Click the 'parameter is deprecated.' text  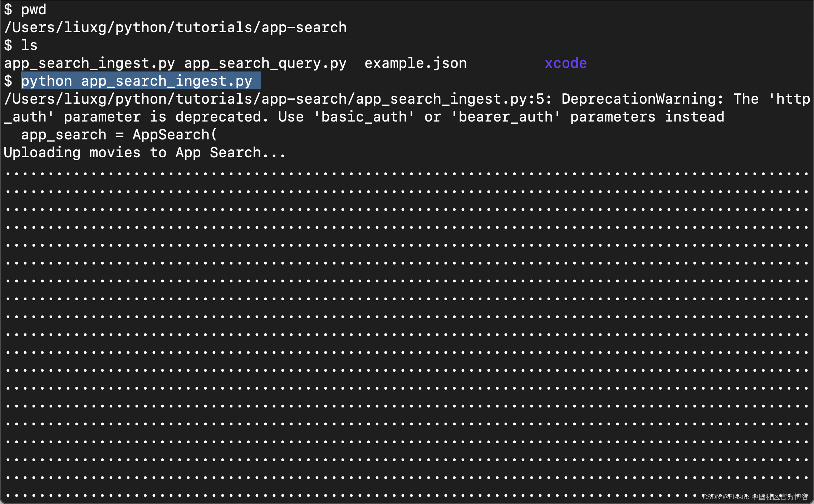tap(166, 117)
